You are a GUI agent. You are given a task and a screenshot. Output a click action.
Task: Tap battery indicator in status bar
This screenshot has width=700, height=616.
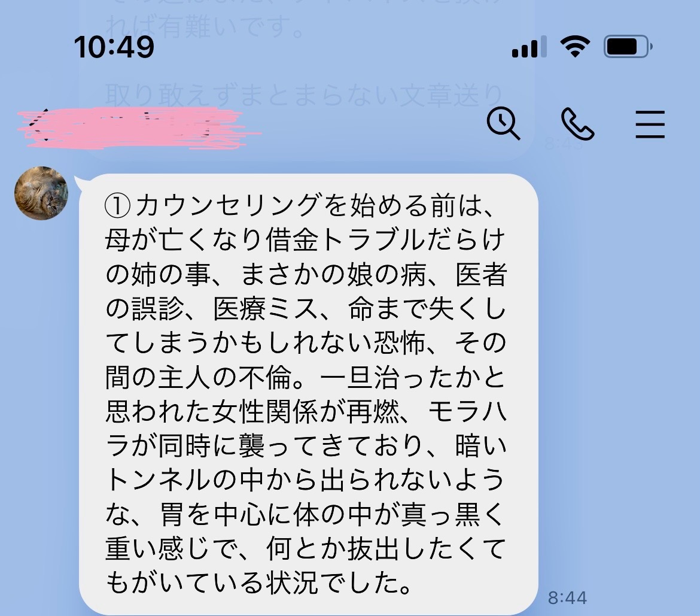[x=628, y=47]
